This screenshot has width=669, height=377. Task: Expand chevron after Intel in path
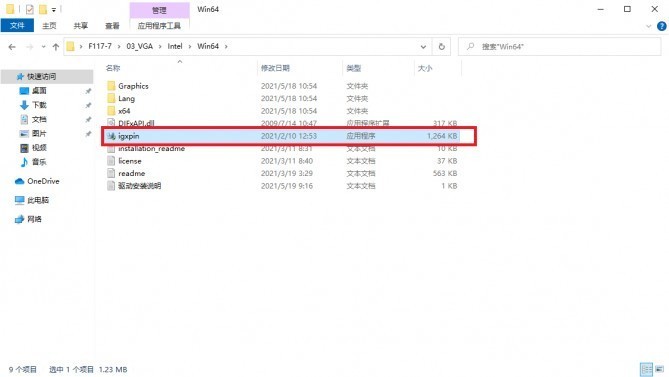pyautogui.click(x=190, y=46)
